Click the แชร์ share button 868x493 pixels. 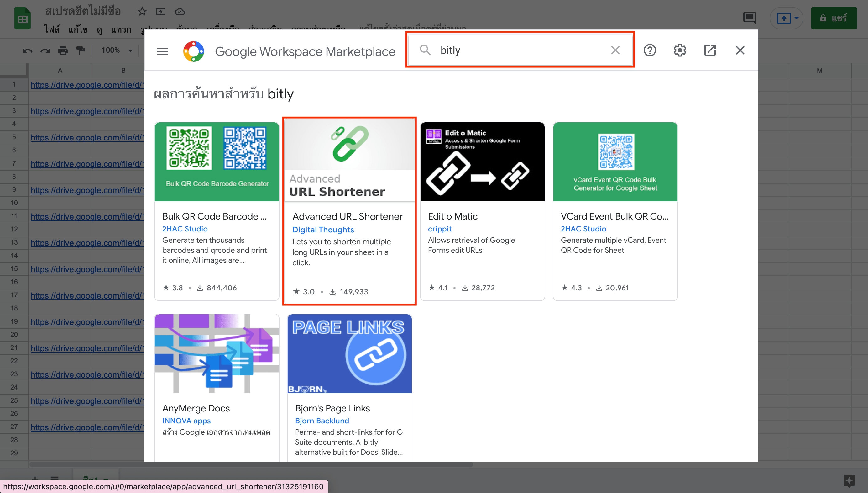click(x=834, y=18)
